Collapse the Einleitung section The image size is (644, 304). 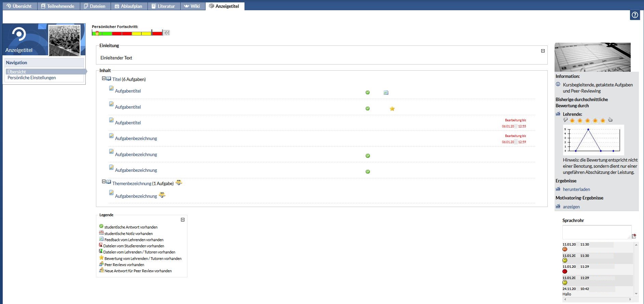pos(543,51)
